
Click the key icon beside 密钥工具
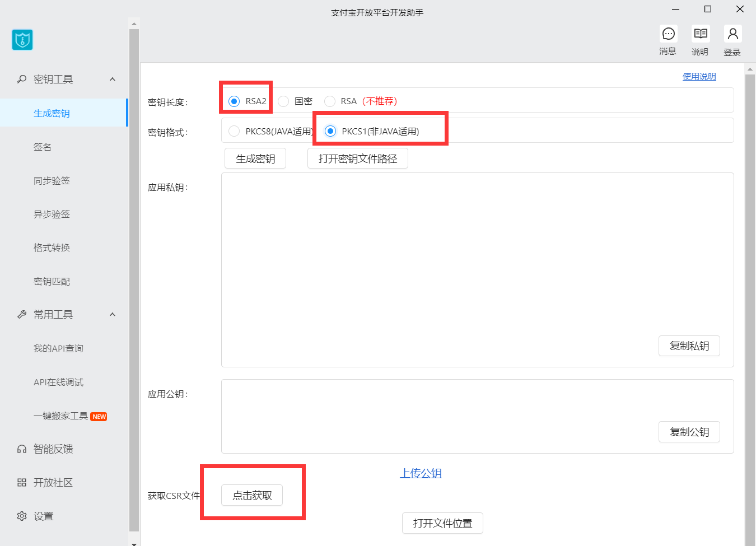coord(22,79)
